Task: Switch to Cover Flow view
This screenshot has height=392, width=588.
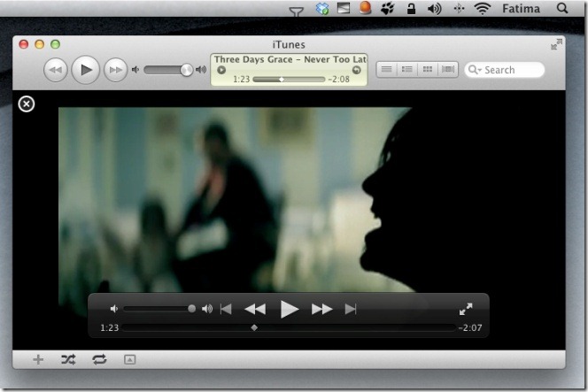Action: coord(448,69)
